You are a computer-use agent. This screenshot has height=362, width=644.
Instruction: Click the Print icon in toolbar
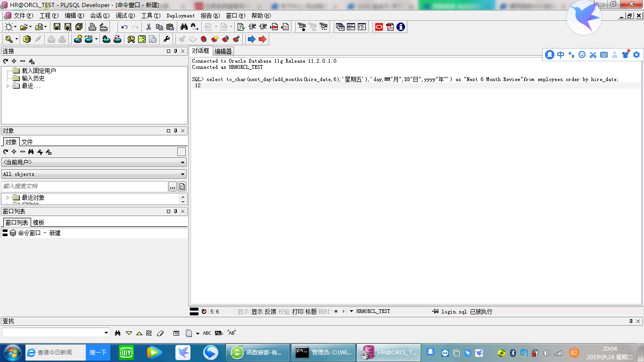tap(92, 27)
